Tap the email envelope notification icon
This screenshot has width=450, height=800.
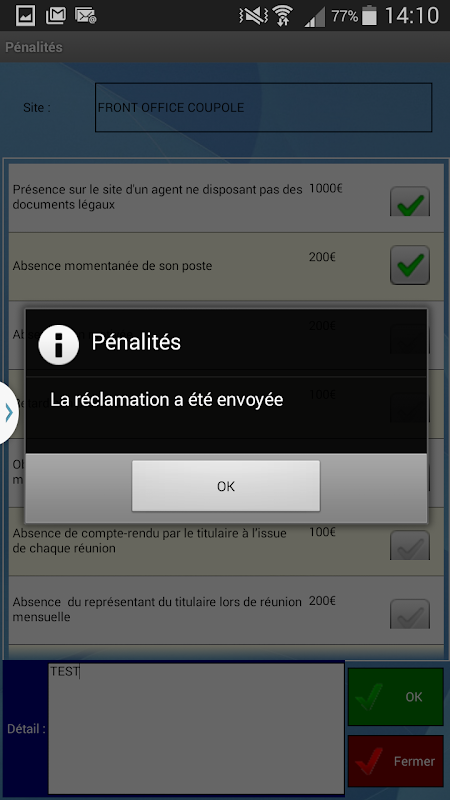pyautogui.click(x=86, y=16)
